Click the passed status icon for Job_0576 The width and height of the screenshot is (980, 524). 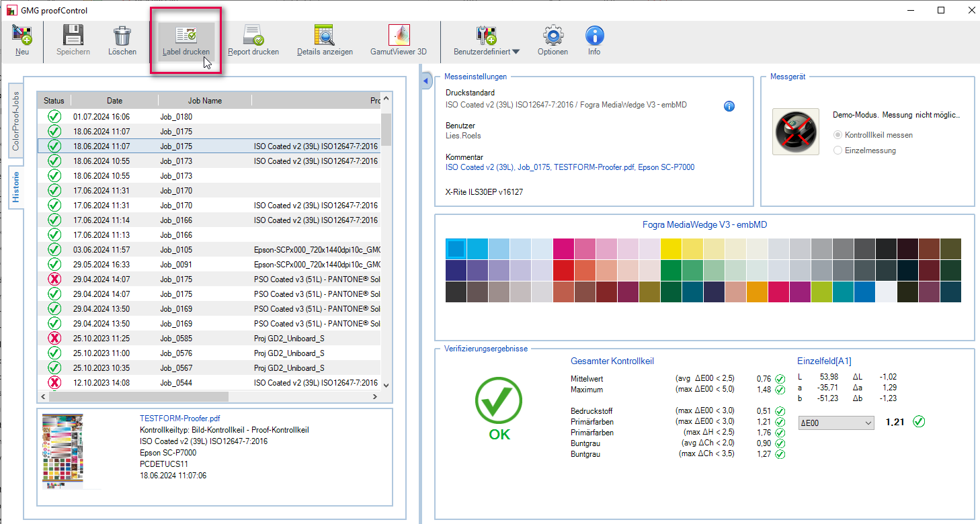click(x=54, y=353)
